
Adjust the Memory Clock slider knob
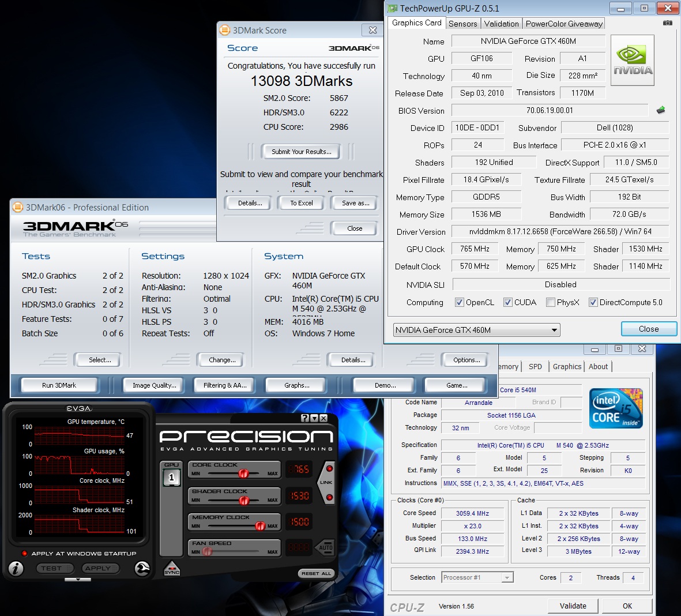pyautogui.click(x=259, y=526)
